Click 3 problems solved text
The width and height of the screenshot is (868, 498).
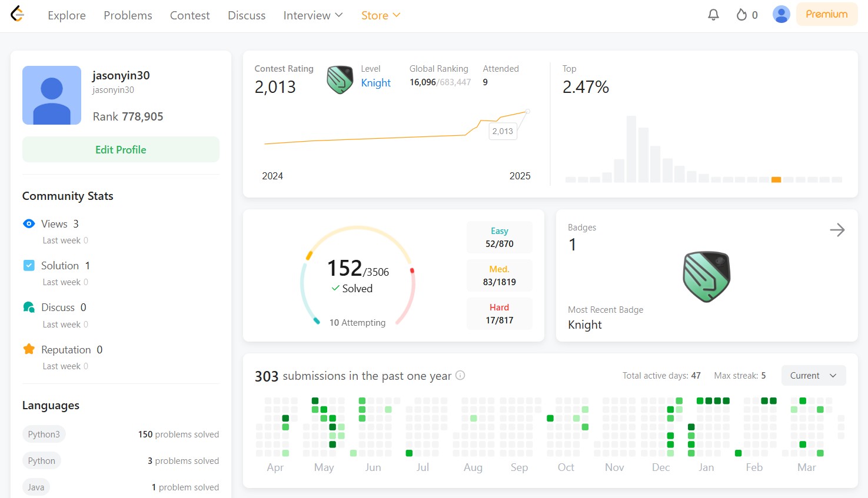183,460
